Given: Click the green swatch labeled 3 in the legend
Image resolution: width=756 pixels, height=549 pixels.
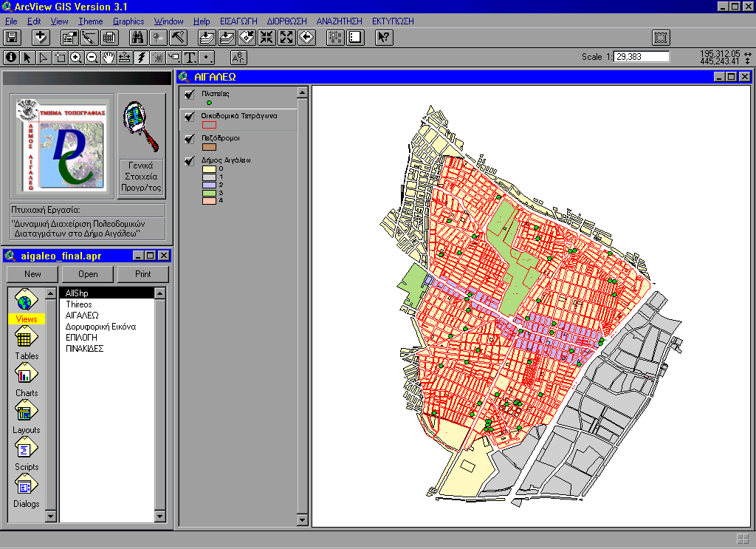Looking at the screenshot, I should tap(209, 192).
